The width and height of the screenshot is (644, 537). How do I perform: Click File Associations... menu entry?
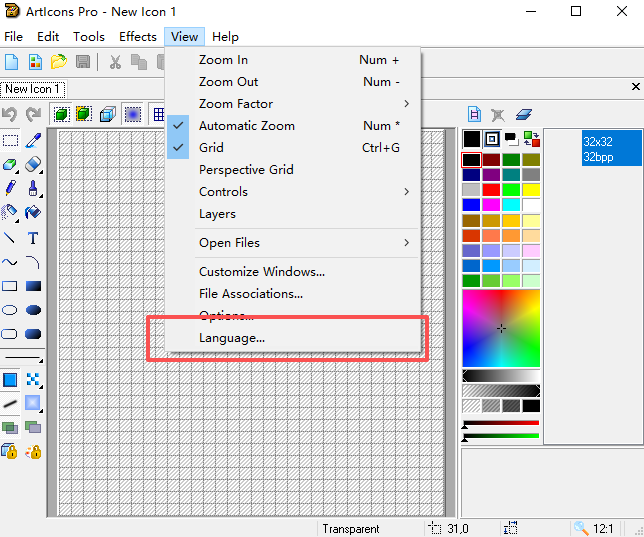[250, 294]
